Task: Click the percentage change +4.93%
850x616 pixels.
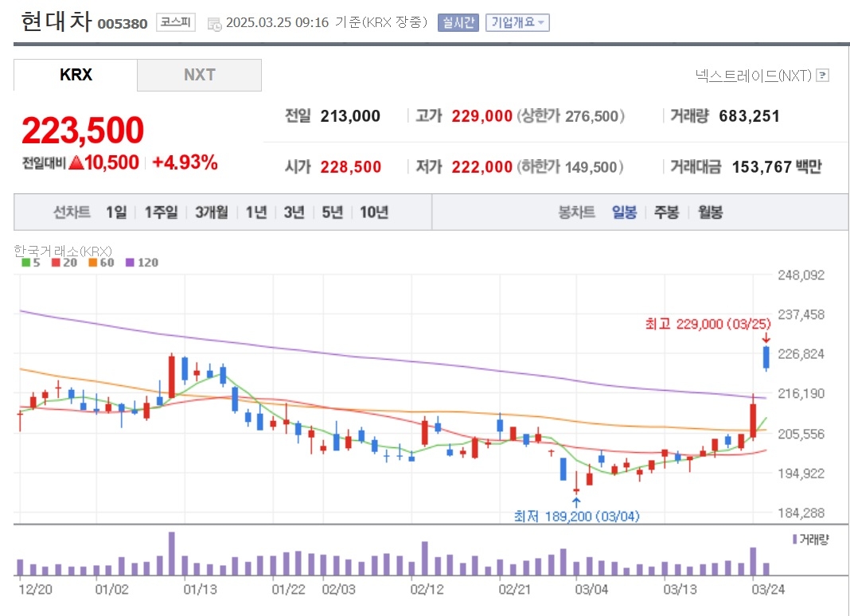Action: (185, 162)
